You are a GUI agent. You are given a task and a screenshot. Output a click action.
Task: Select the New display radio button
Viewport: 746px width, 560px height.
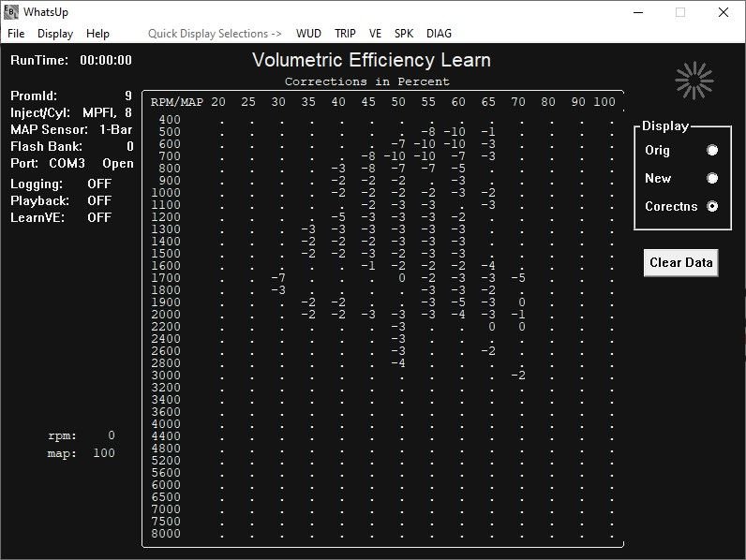pos(712,179)
